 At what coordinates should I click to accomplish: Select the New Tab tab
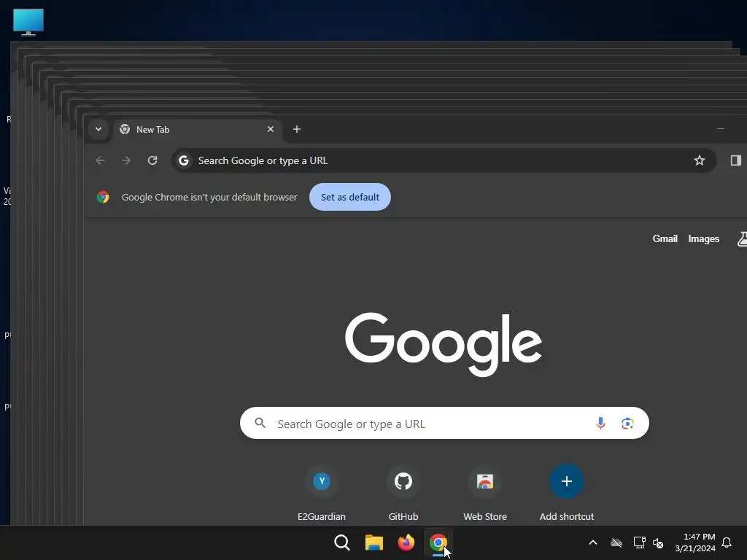(197, 130)
